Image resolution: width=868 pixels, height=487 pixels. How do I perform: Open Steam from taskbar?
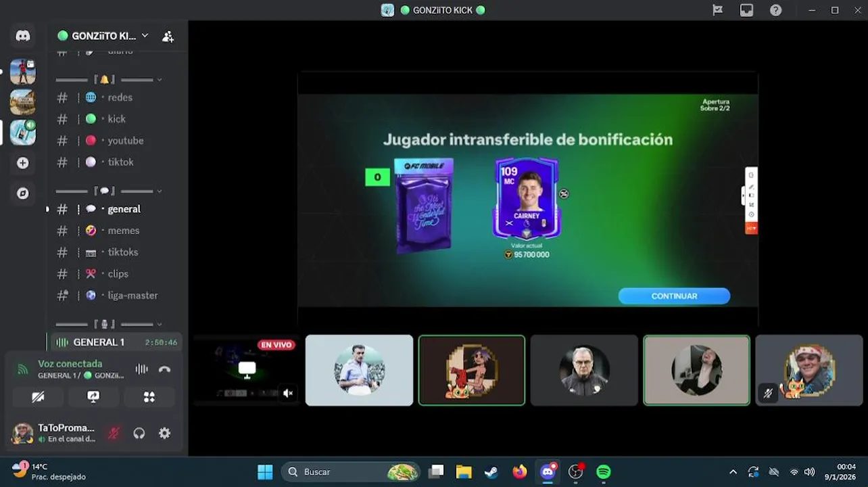point(491,471)
